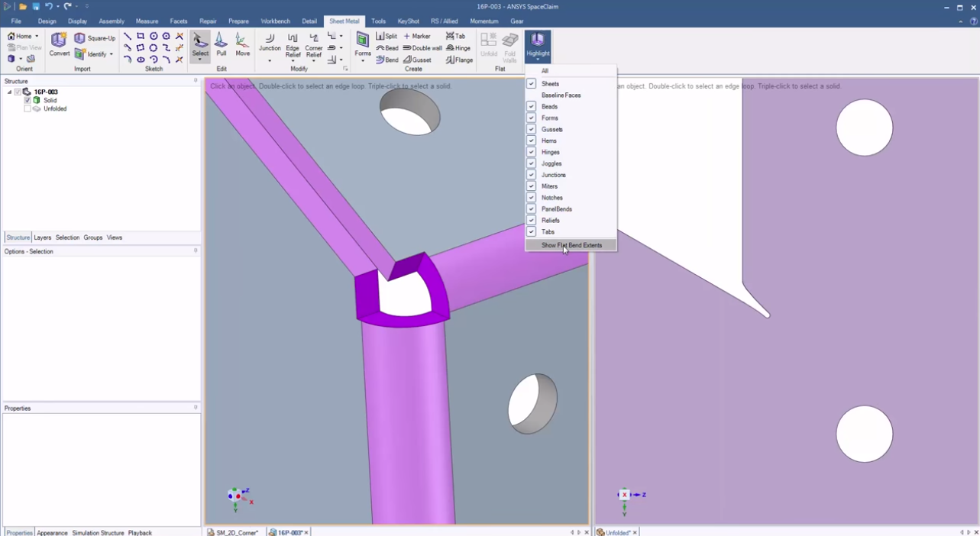Open the Measure ribbon tab
This screenshot has width=980, height=536.
[x=147, y=21]
